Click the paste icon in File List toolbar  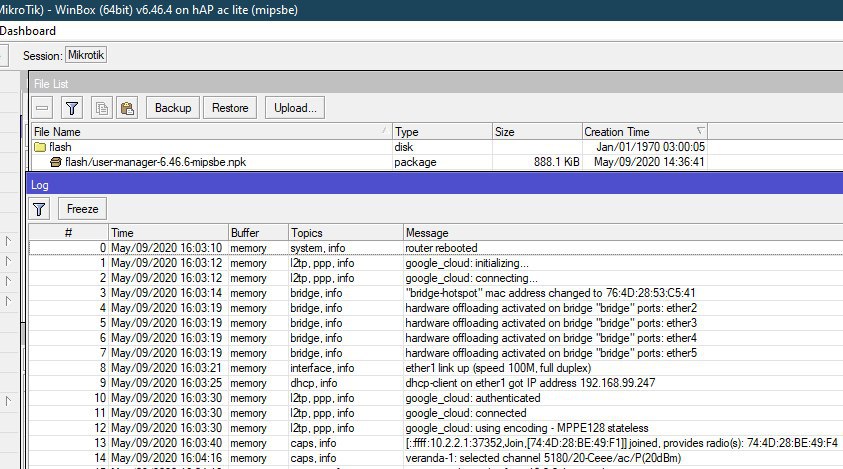[x=127, y=108]
